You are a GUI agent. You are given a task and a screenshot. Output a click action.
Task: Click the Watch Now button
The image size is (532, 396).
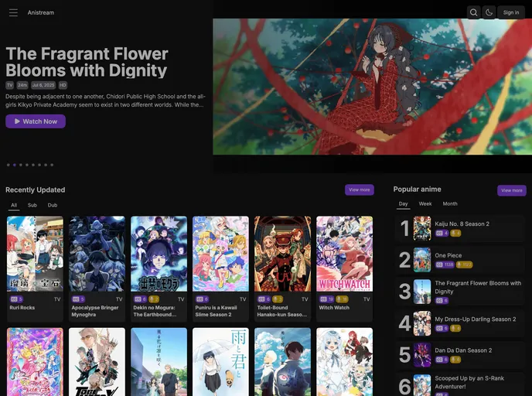click(x=36, y=121)
